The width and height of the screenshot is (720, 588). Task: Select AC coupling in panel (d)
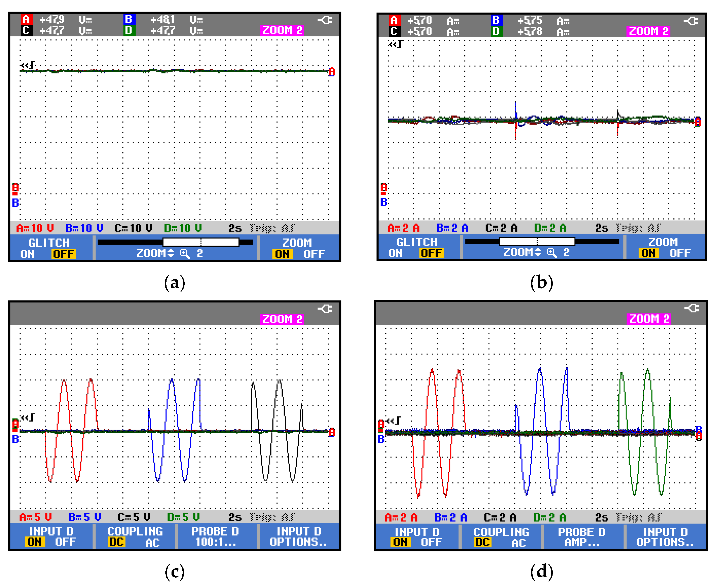[x=519, y=543]
